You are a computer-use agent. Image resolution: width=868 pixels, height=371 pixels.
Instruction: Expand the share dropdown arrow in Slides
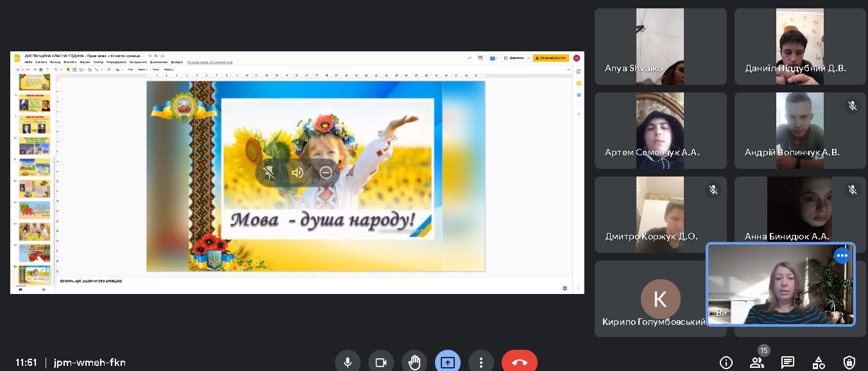529,58
